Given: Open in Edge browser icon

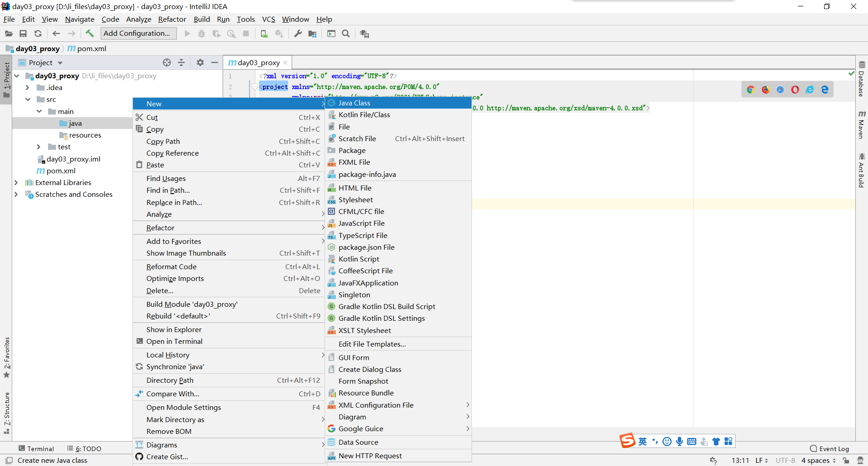Looking at the screenshot, I should coord(825,90).
